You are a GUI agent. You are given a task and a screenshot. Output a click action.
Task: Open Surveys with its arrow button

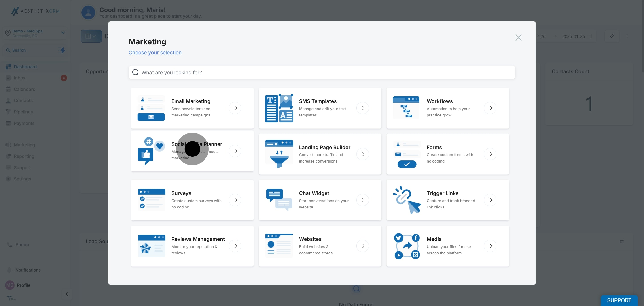click(235, 200)
